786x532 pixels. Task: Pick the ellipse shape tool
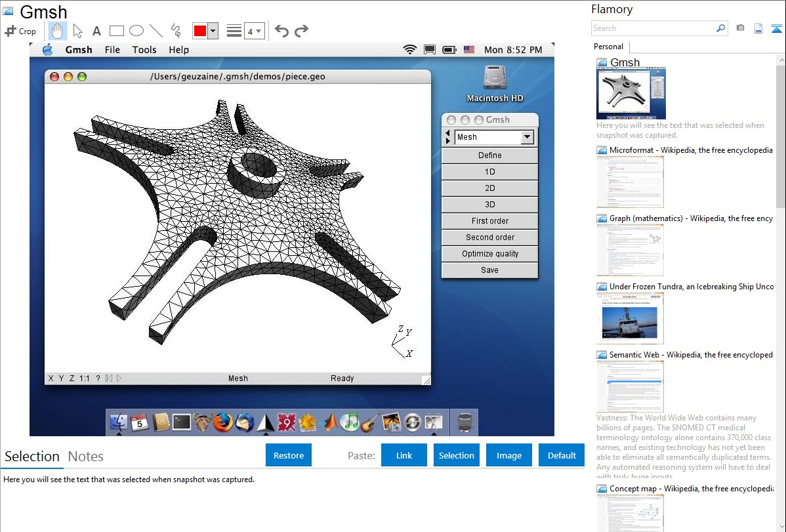click(136, 31)
